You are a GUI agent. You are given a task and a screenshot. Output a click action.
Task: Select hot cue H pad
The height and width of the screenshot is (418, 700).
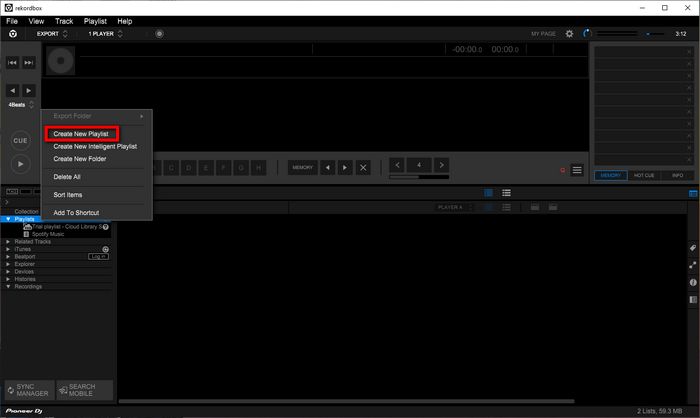coord(258,168)
